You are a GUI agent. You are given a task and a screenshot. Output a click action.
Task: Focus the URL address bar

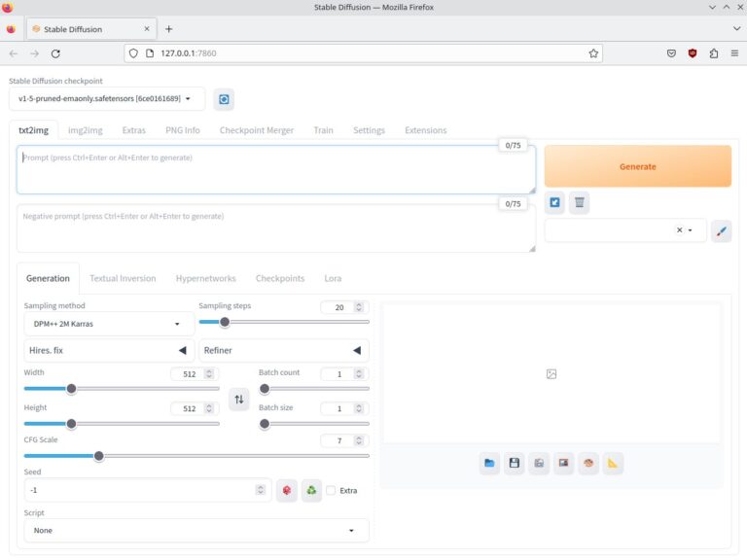tap(363, 53)
